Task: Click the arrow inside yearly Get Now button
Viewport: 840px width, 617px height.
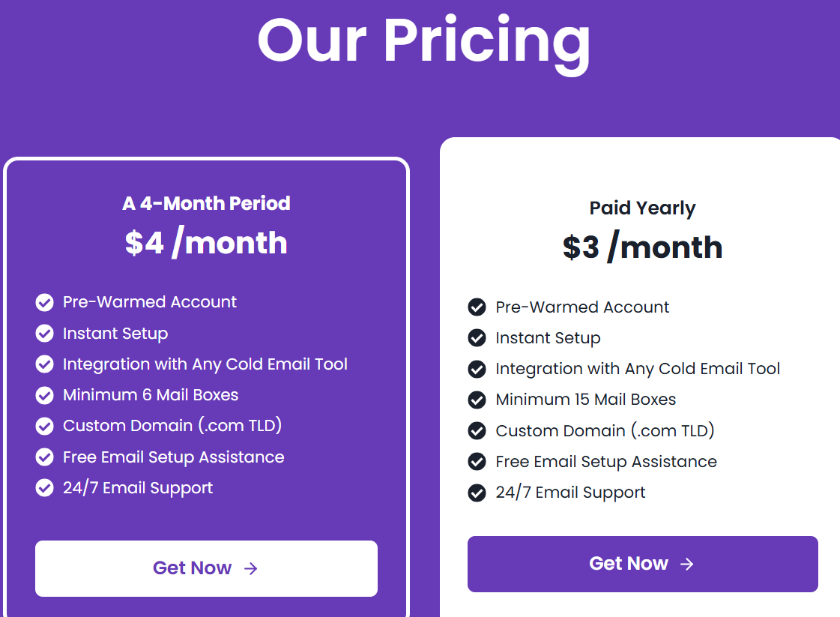Action: coord(687,564)
